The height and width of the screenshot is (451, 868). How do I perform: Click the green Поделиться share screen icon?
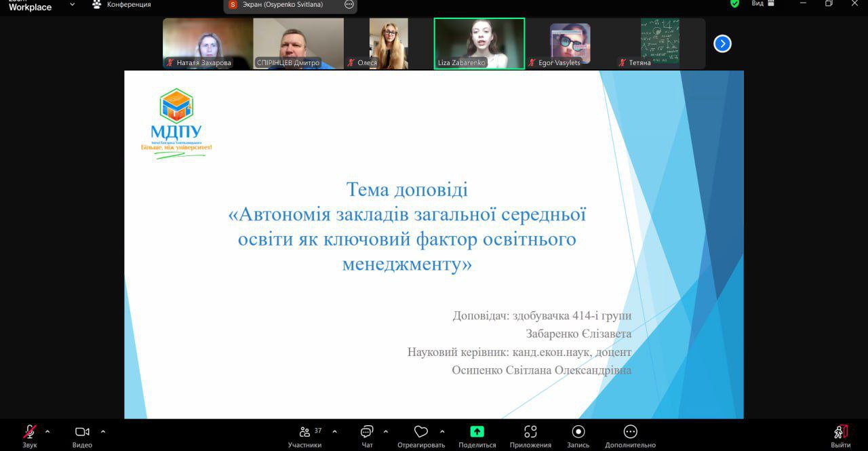[x=477, y=432]
